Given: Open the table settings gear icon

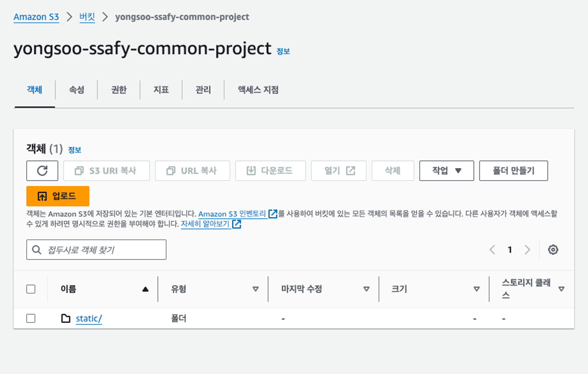Looking at the screenshot, I should [x=553, y=250].
